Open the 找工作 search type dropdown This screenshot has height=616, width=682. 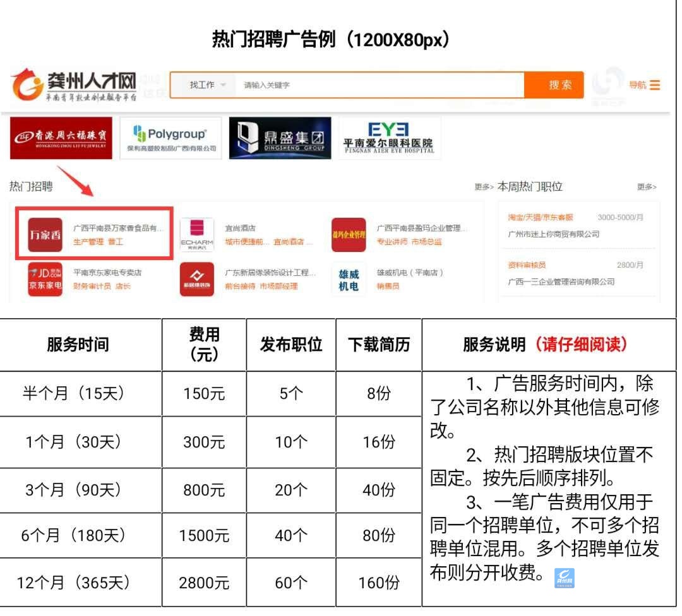pyautogui.click(x=207, y=85)
